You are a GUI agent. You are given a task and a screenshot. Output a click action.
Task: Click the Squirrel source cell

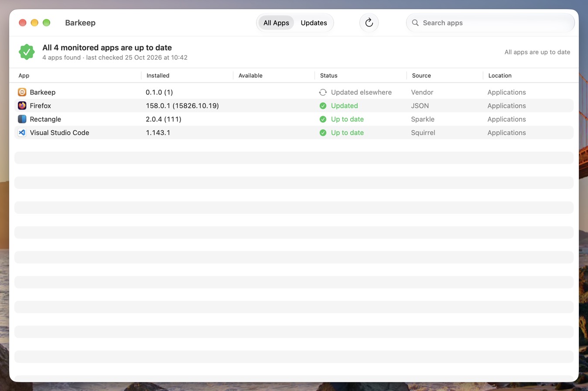coord(423,133)
